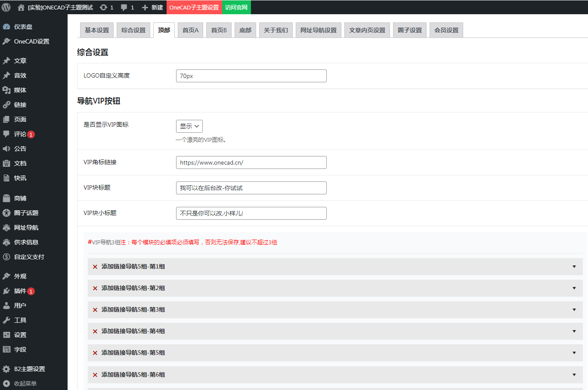Remove 第5组 with its red X
This screenshot has height=390, width=588.
click(95, 353)
